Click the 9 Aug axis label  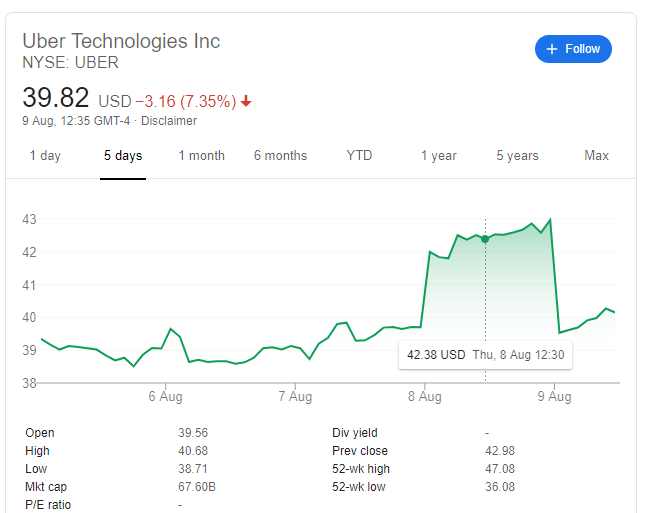coord(553,396)
